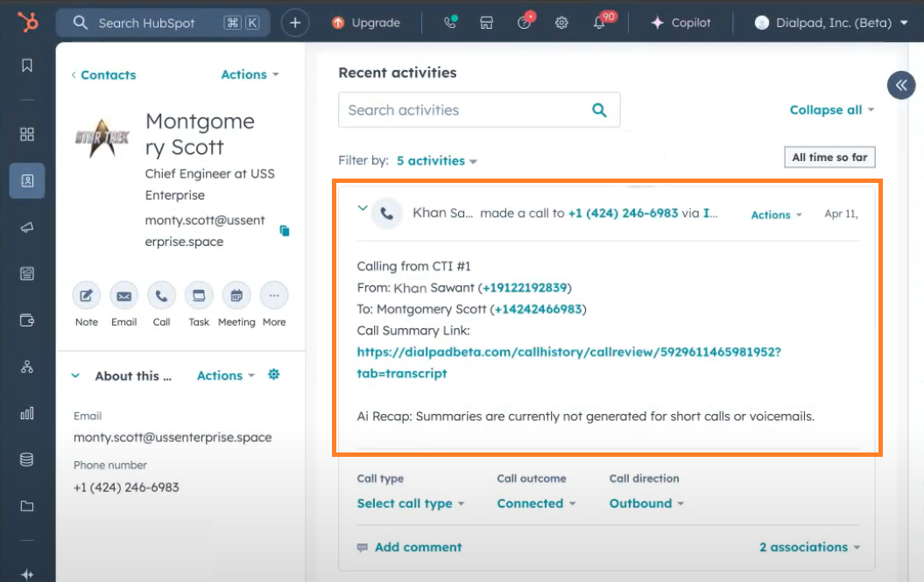The image size is (924, 582).
Task: Copy the contact email with copy icon
Action: (285, 231)
